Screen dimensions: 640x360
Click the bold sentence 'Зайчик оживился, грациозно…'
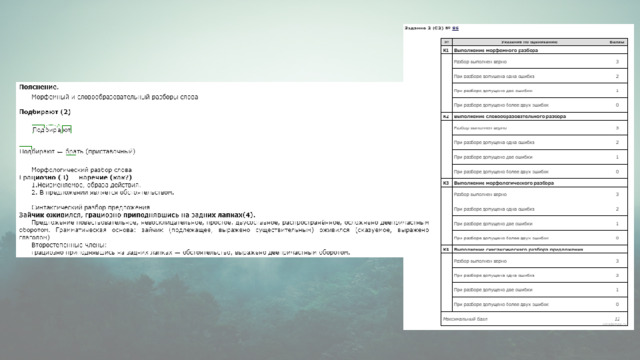pyautogui.click(x=137, y=215)
